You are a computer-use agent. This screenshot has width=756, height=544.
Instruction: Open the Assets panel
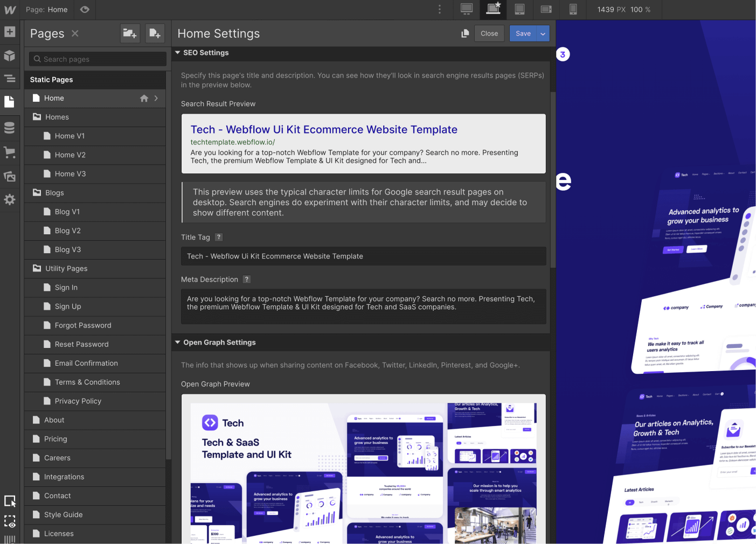[10, 176]
